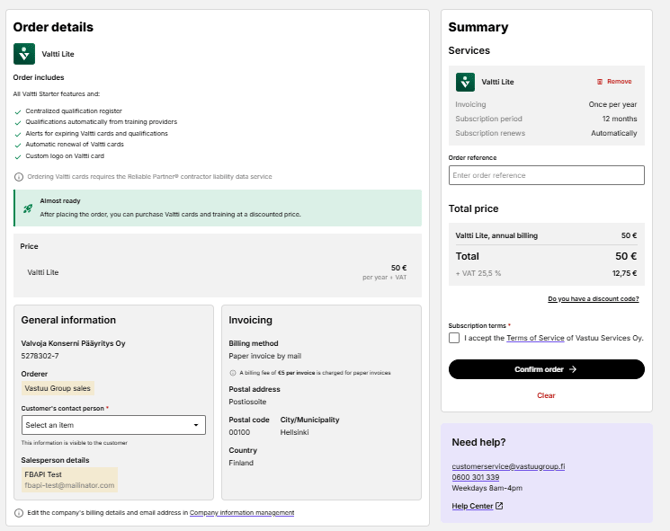Open the Customer's contact person dropdown
670x531 pixels.
(x=114, y=425)
